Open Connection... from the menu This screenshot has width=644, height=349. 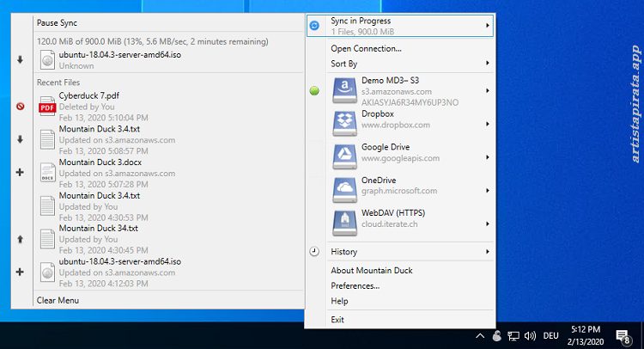point(366,49)
